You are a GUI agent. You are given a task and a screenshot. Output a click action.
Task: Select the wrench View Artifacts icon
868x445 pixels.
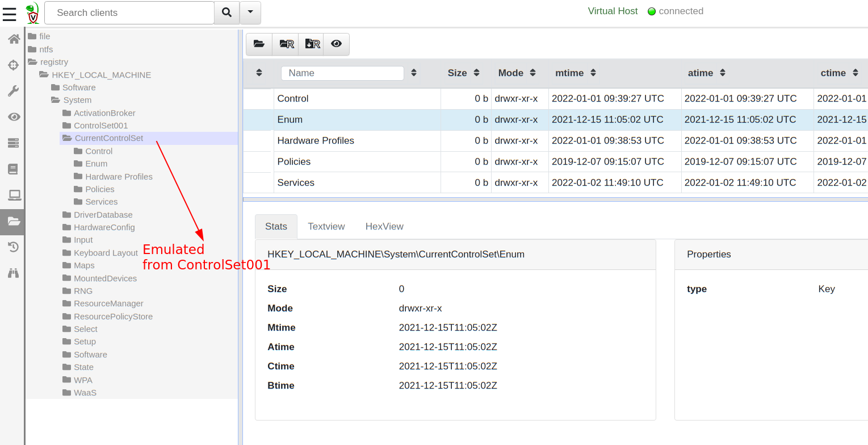click(x=12, y=90)
